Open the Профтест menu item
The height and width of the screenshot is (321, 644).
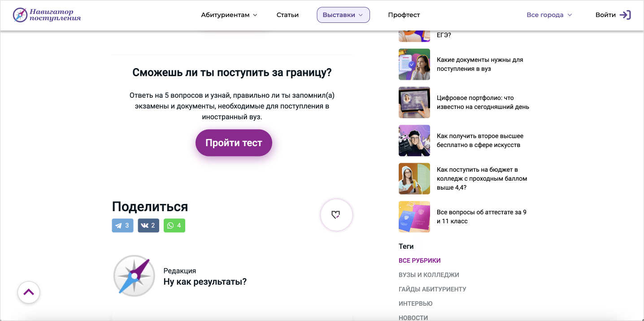tap(404, 15)
